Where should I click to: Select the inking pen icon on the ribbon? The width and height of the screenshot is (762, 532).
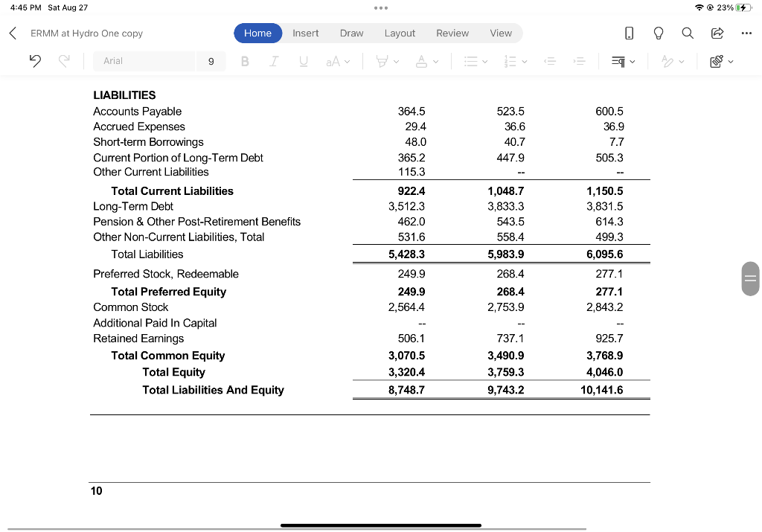668,61
